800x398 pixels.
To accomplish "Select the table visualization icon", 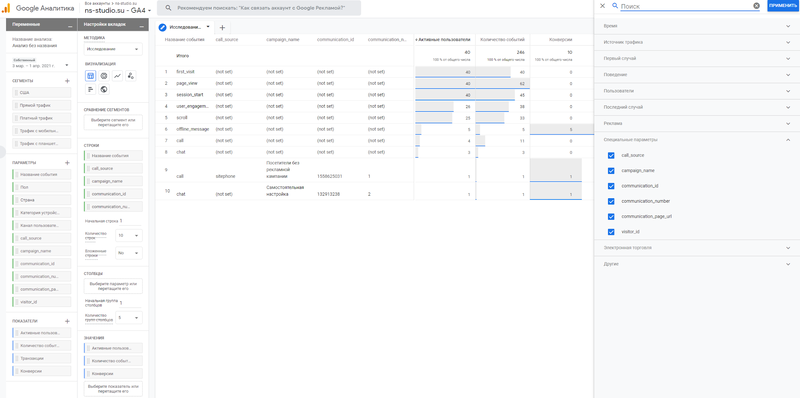I will pyautogui.click(x=90, y=76).
